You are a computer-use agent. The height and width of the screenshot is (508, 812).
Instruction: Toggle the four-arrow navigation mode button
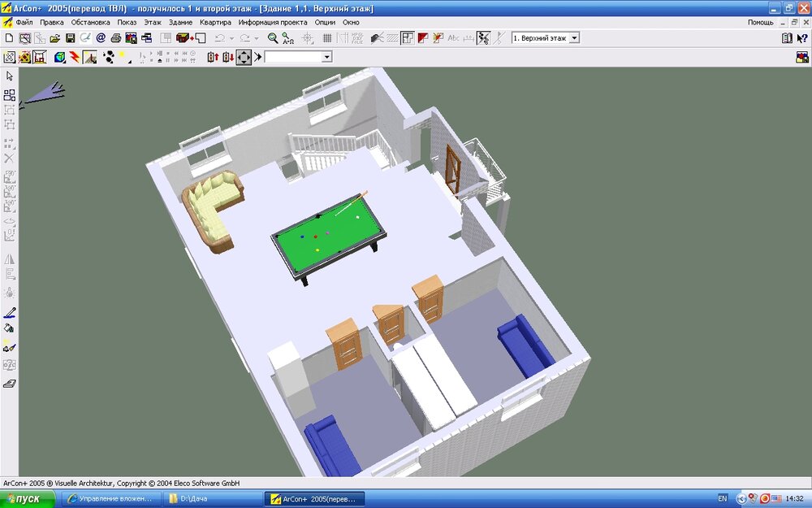(x=244, y=58)
